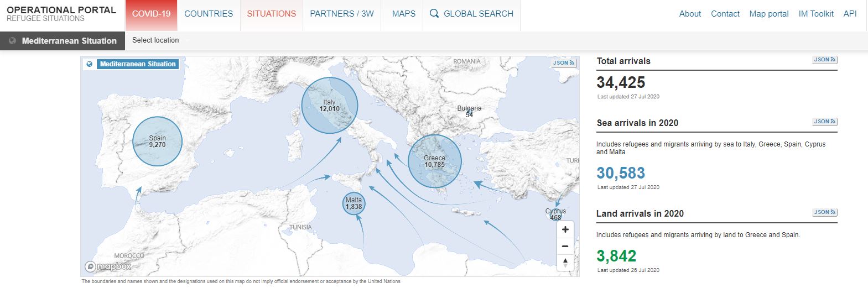Click the Operational Portal Refugee Situations logo
The height and width of the screenshot is (288, 868).
61,14
